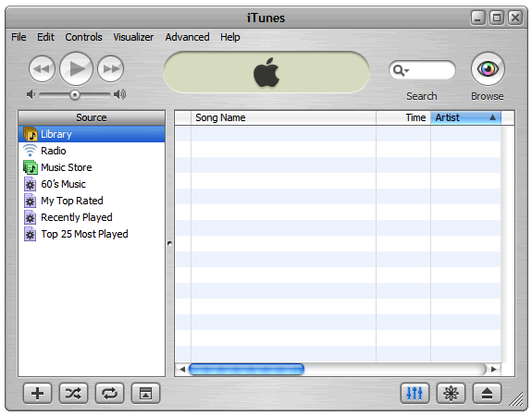Click the Source panel header

click(x=92, y=117)
